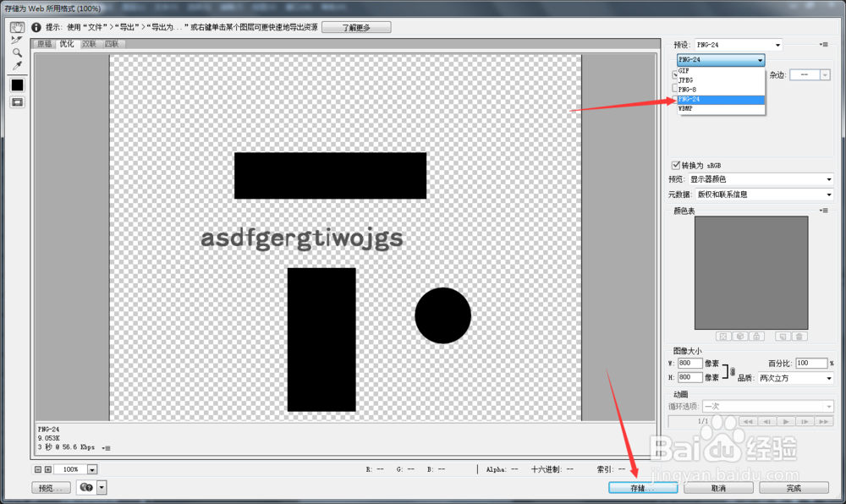
Task: Open 循环选项 looping dropdown
Action: click(x=767, y=407)
